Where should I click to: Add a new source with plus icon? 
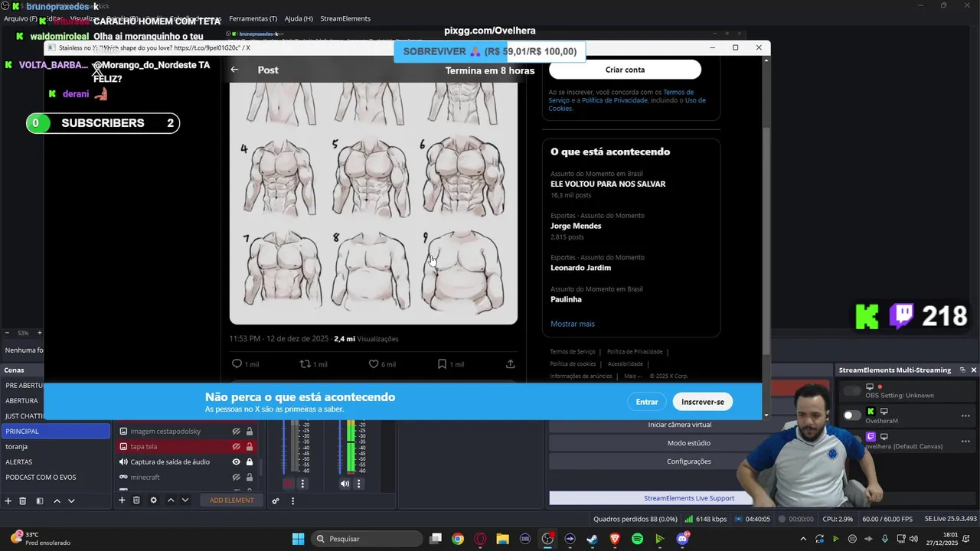pyautogui.click(x=121, y=500)
